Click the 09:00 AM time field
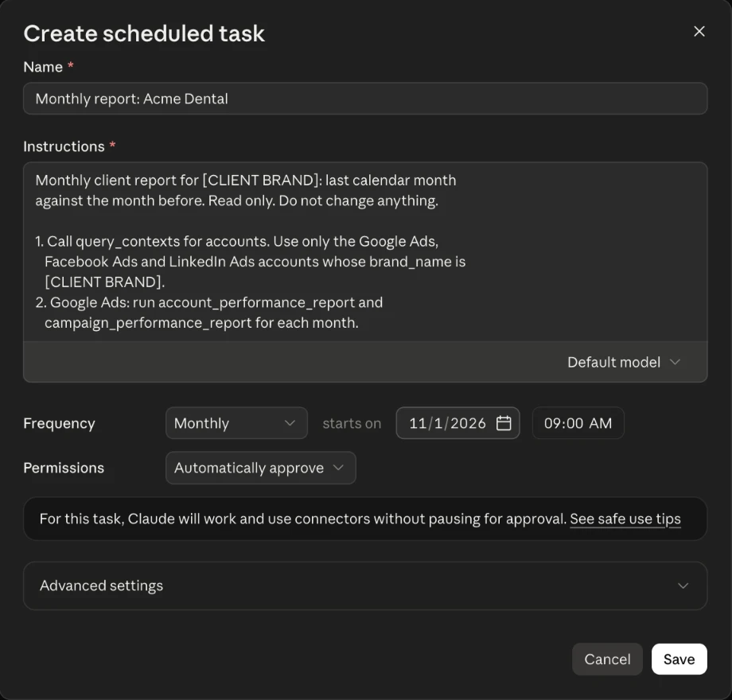732x700 pixels. pyautogui.click(x=578, y=423)
